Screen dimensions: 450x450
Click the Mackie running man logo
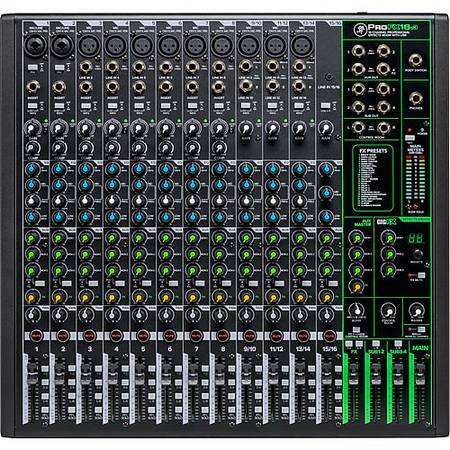click(360, 29)
